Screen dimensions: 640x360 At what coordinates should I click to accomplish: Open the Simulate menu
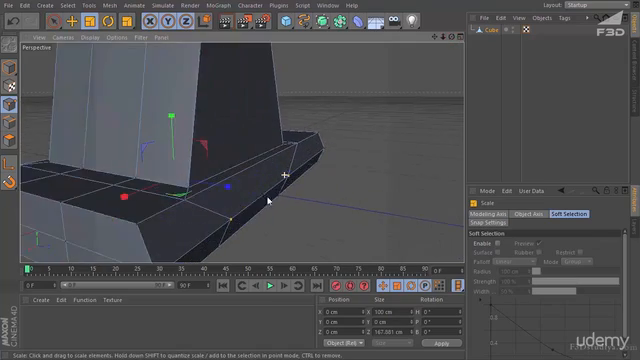click(x=163, y=5)
